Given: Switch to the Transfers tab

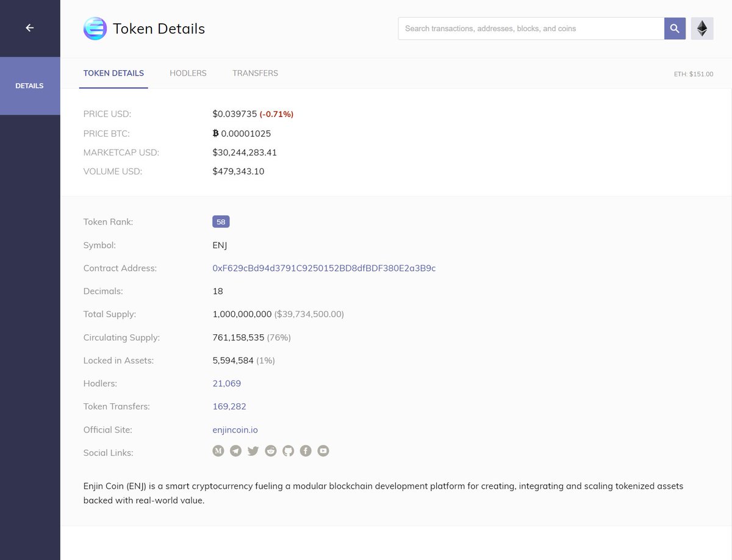Looking at the screenshot, I should pos(255,73).
